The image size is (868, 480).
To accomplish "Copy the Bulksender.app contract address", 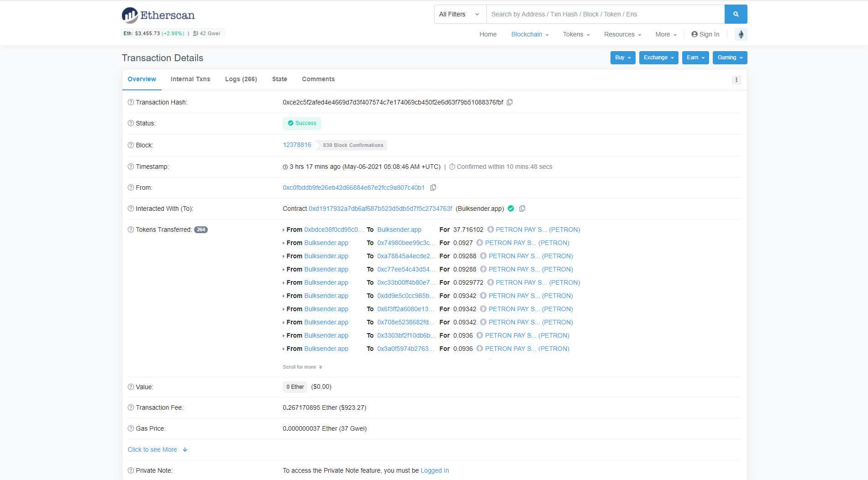I will 522,209.
